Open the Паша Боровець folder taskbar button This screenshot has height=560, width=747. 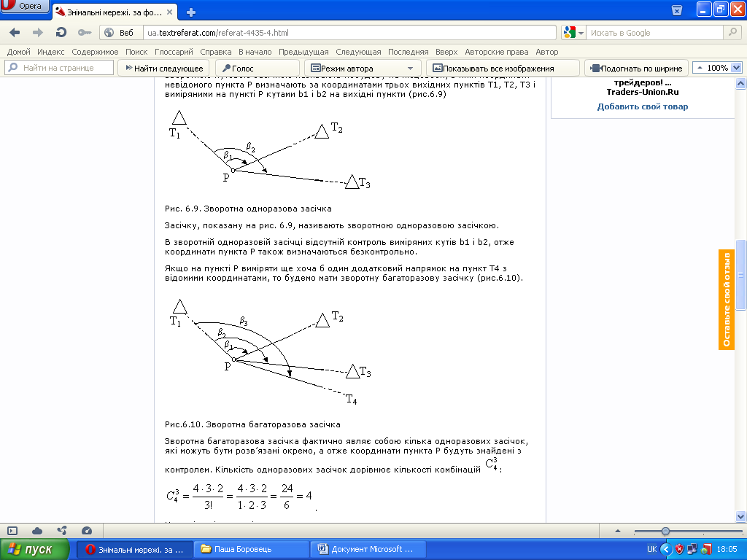[x=252, y=550]
